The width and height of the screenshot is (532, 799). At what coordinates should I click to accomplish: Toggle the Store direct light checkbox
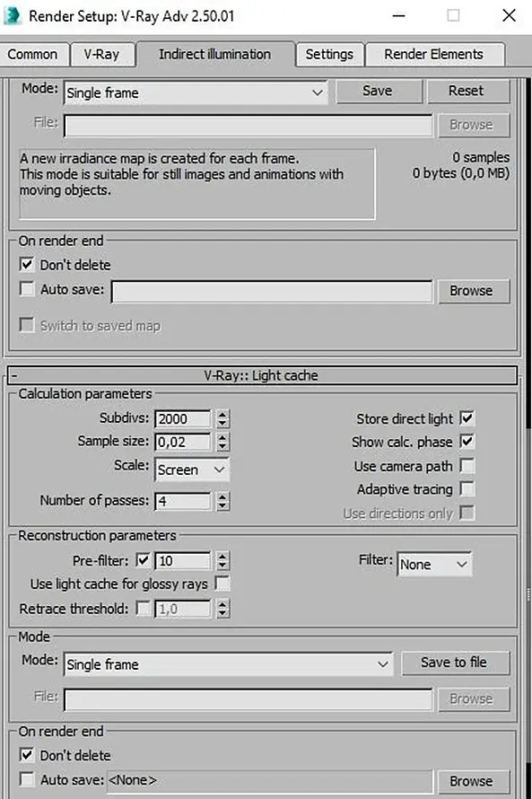coord(467,418)
